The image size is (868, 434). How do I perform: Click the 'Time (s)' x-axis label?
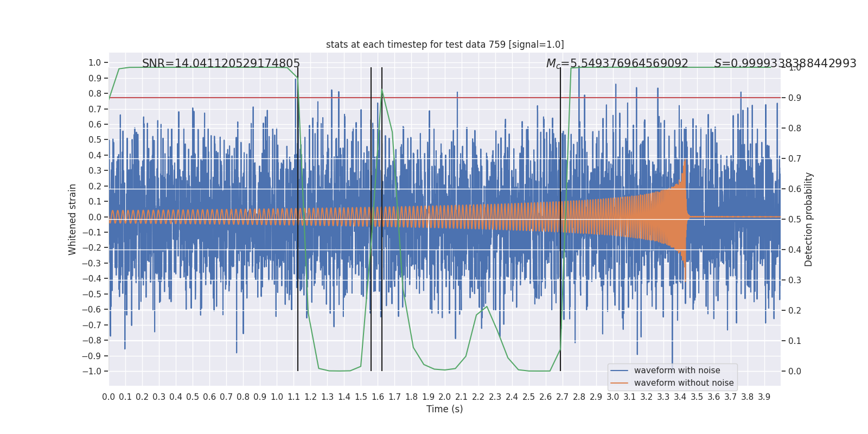[x=445, y=409]
